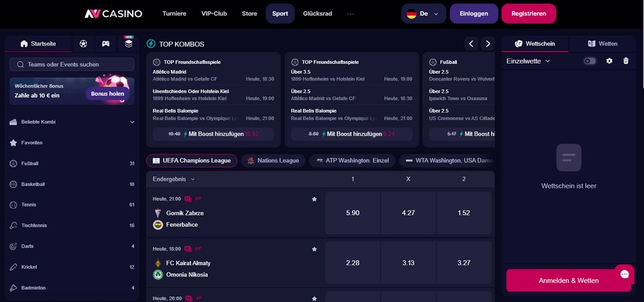
Task: Open the Einzelwette bet type dropdown
Action: [x=528, y=61]
